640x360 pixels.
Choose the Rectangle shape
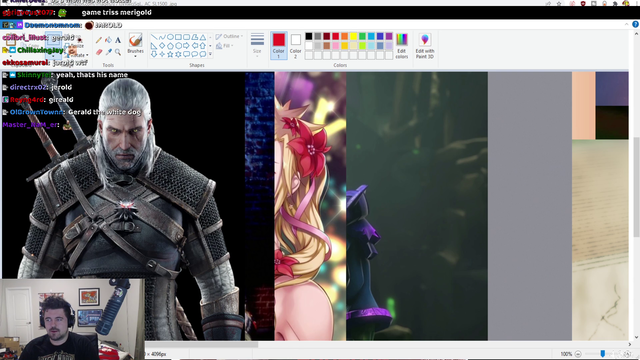tap(178, 37)
